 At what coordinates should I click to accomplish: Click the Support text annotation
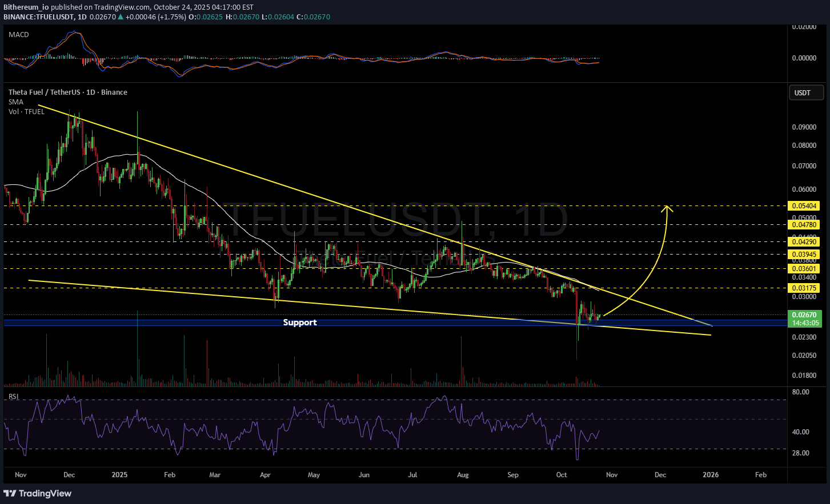click(x=300, y=322)
